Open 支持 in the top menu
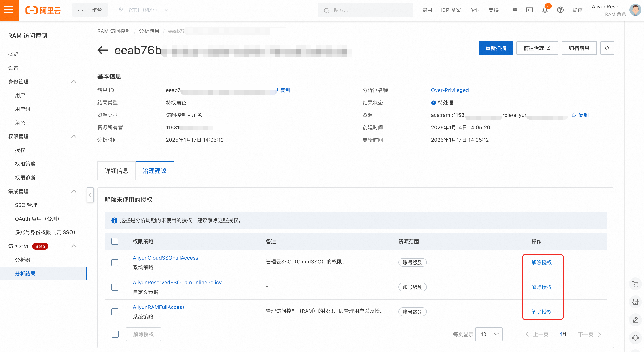 494,10
